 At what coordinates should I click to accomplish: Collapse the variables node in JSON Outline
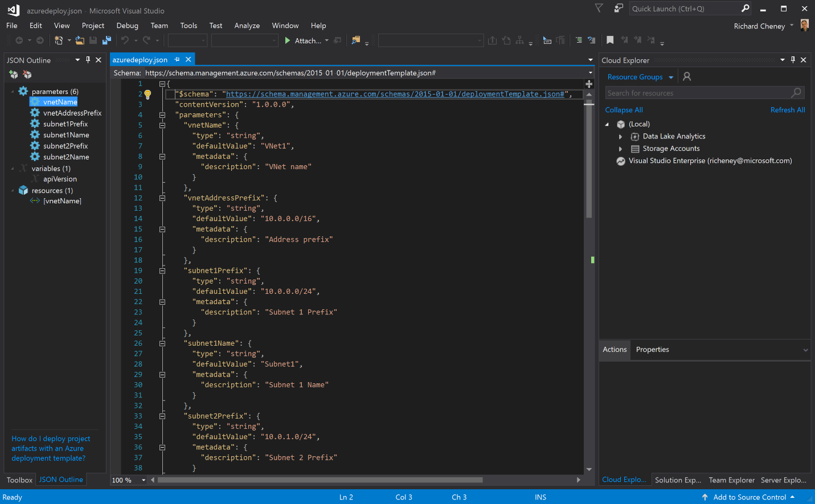pyautogui.click(x=13, y=169)
